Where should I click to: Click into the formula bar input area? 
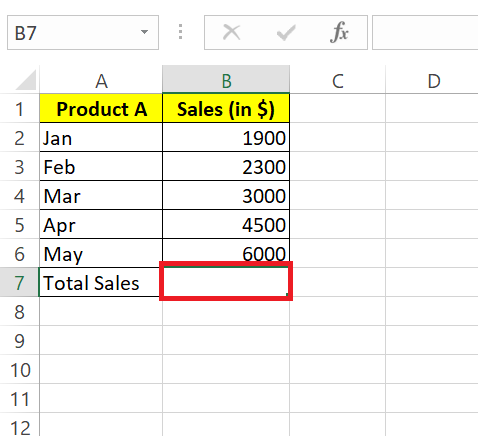(425, 33)
